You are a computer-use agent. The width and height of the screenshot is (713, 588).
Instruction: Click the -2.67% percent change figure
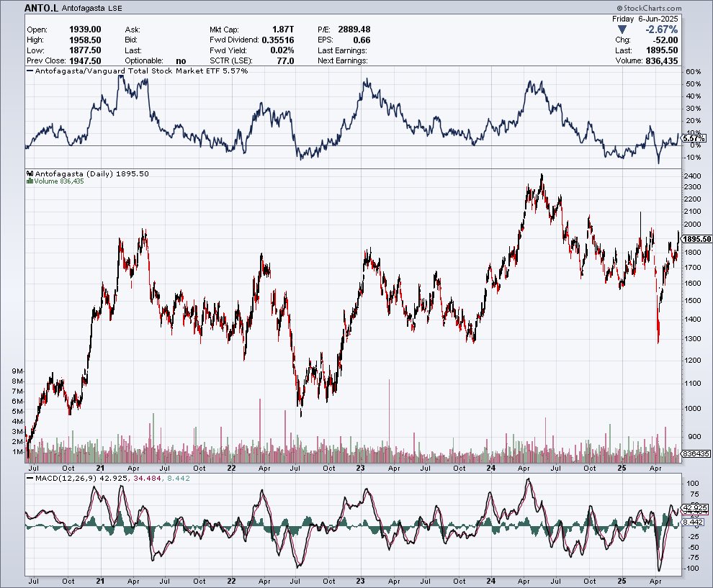[662, 30]
